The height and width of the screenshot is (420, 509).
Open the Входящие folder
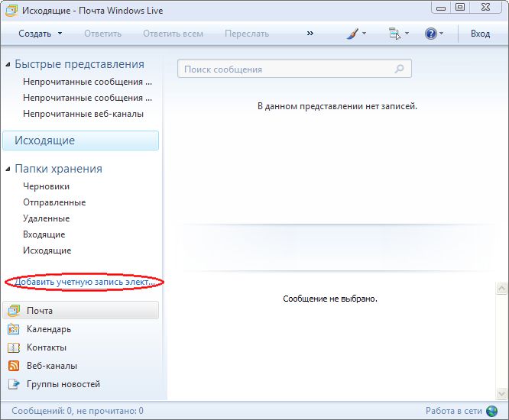(x=44, y=234)
